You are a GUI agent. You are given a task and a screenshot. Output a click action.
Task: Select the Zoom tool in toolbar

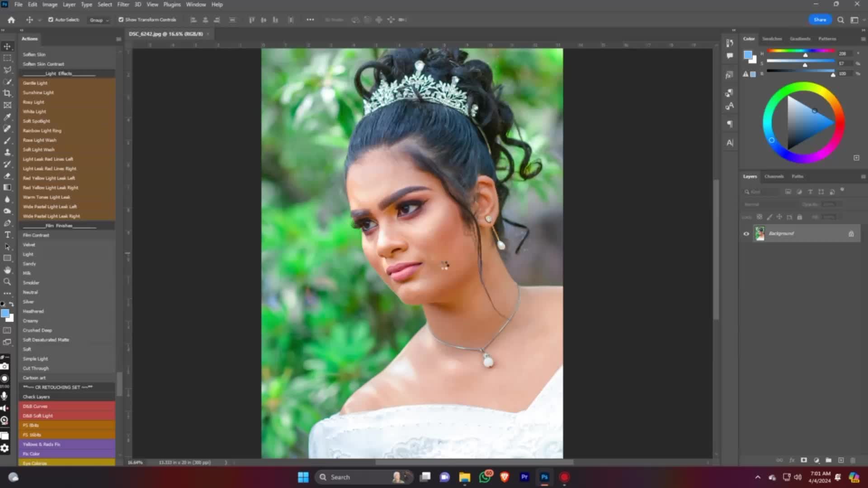coord(7,282)
